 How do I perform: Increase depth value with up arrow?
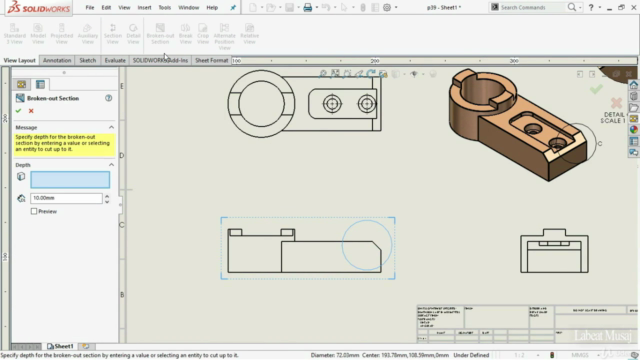pos(107,196)
